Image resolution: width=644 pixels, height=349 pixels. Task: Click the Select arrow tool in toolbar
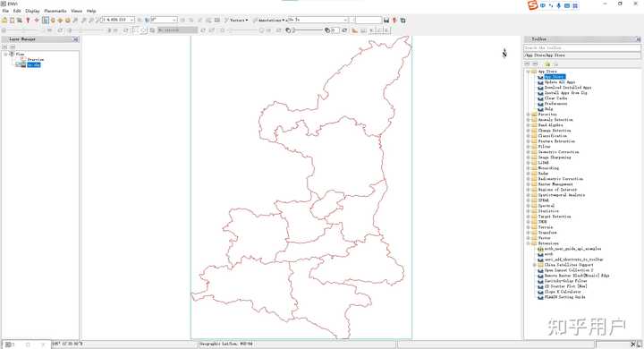[x=46, y=20]
